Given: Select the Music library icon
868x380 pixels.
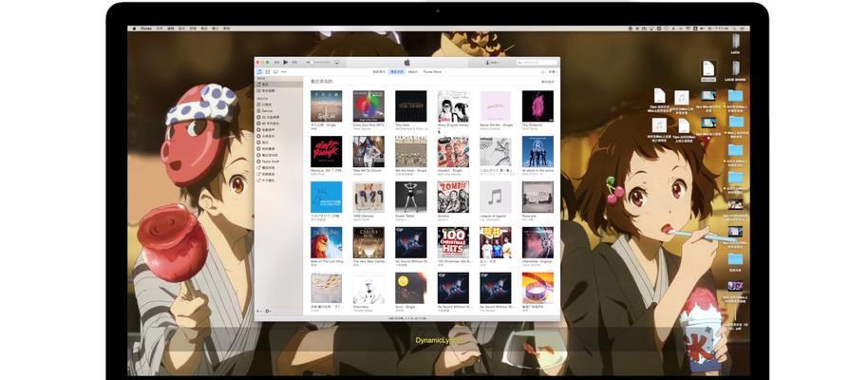Looking at the screenshot, I should coord(259,71).
